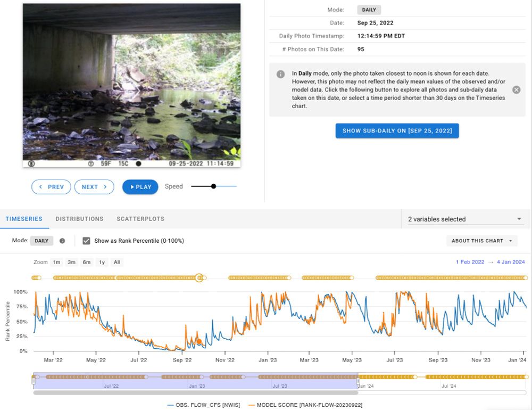Viewport: 532px width, 410px height.
Task: Click the stream camera photo
Action: [131, 86]
